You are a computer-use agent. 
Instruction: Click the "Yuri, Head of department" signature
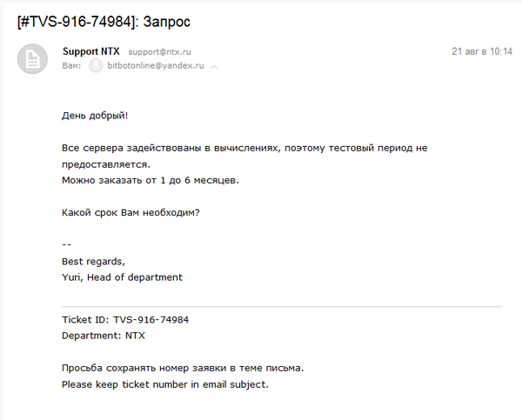[x=122, y=277]
